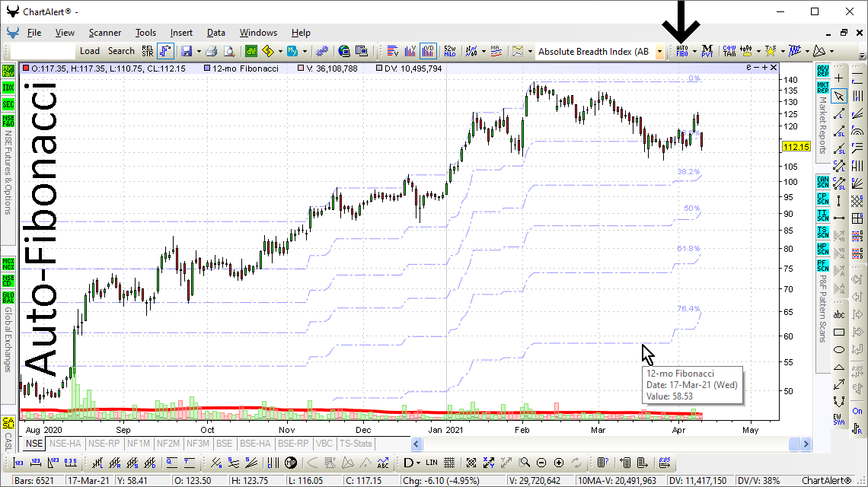Screen dimensions: 868x487
Task: Click the green dW timeframe icon
Action: [251, 52]
